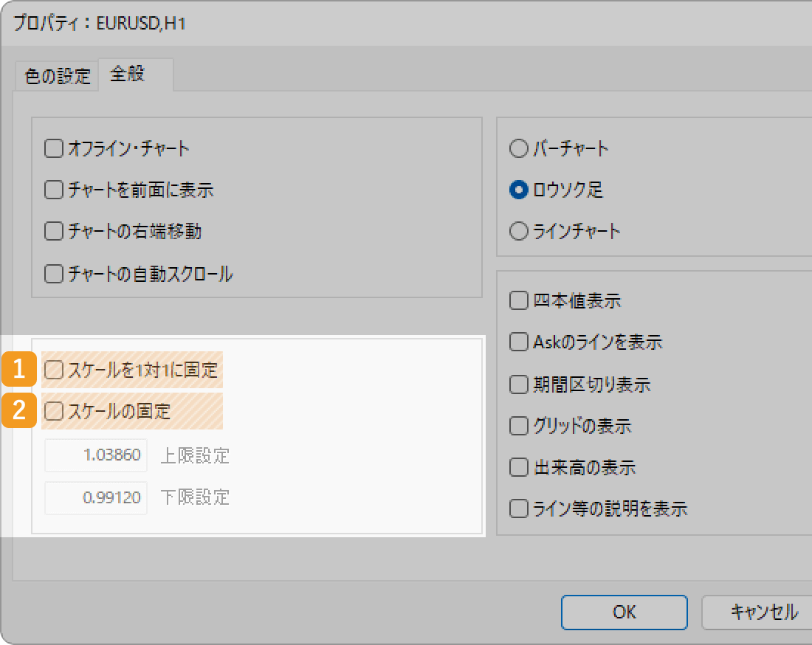812x645 pixels.
Task: Switch to the 色の設定 tab
Action: [x=57, y=76]
